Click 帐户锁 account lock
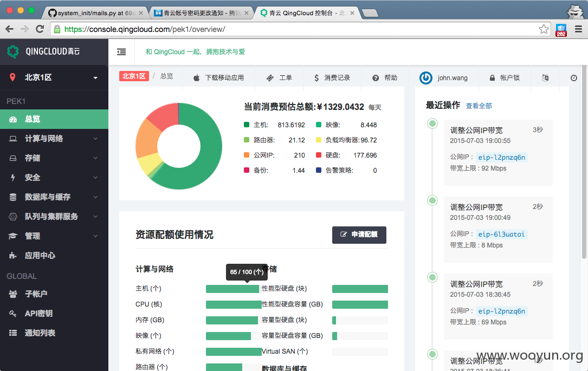The width and height of the screenshot is (588, 371). (505, 77)
